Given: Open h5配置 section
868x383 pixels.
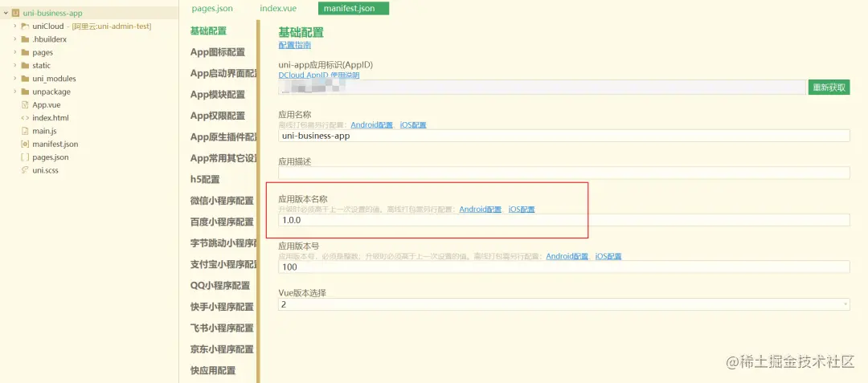Looking at the screenshot, I should click(205, 180).
